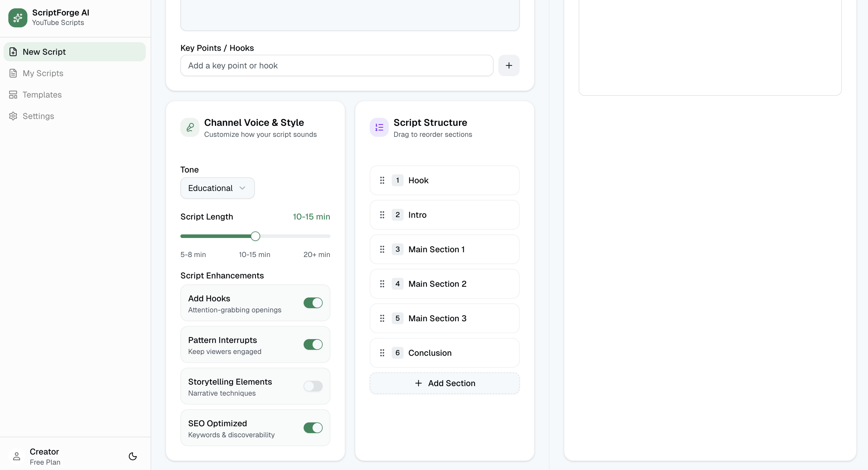Grab the drag handle for Main Section 1
The image size is (868, 470).
click(382, 249)
